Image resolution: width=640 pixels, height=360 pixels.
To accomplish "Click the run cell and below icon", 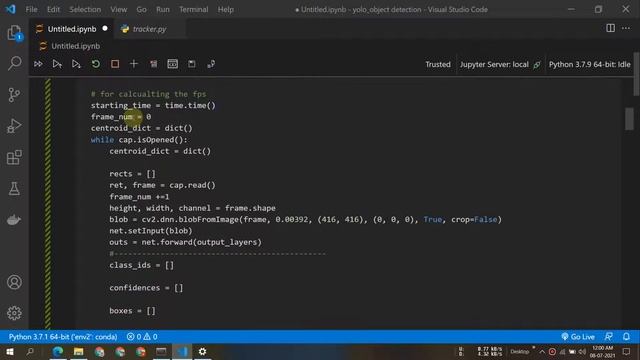I will 76,64.
